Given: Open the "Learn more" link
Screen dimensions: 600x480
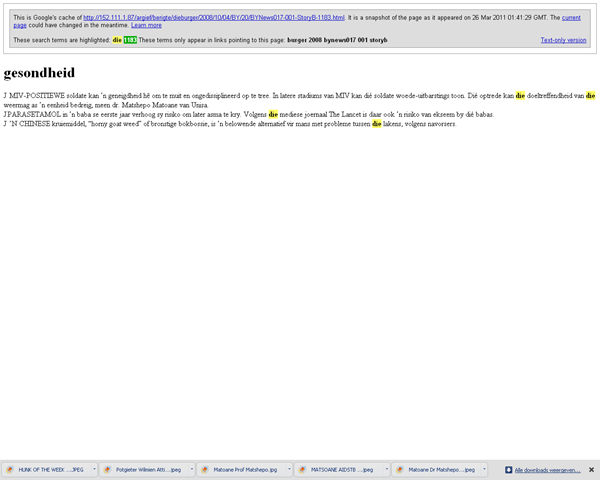Looking at the screenshot, I should point(146,25).
